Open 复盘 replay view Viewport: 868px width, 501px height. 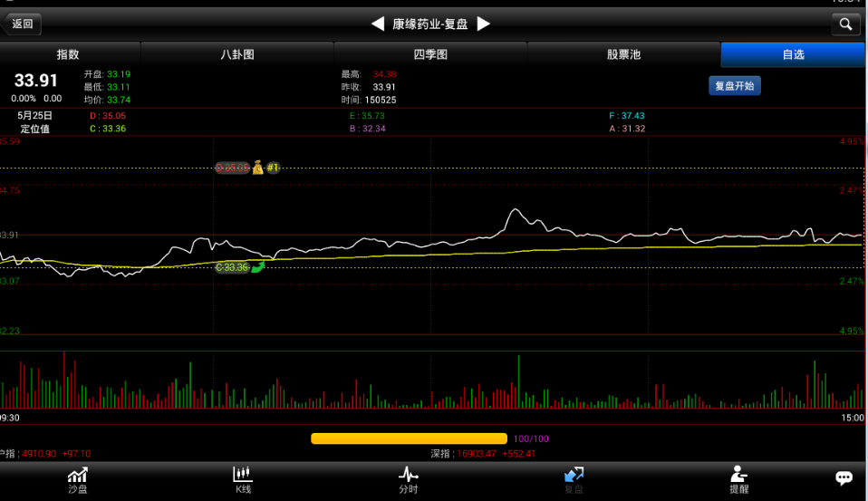[x=574, y=480]
